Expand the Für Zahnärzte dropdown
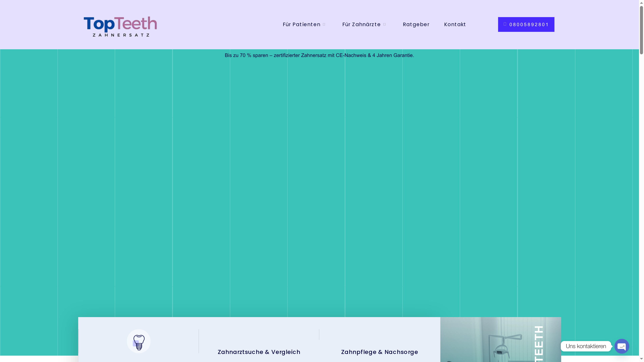This screenshot has width=644, height=362. (361, 24)
